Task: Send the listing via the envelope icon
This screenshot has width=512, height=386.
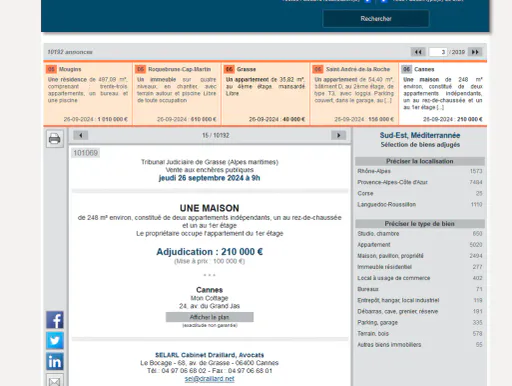Action: pyautogui.click(x=55, y=380)
